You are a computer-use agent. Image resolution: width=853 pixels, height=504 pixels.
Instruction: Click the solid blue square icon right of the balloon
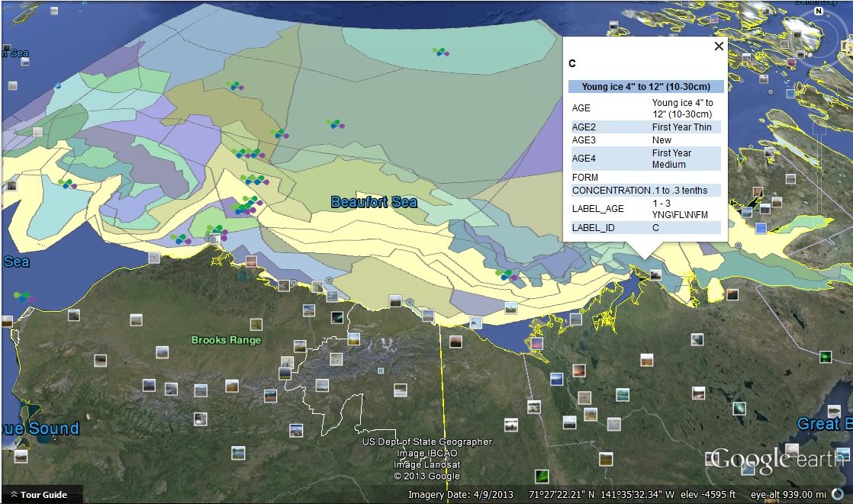[761, 228]
